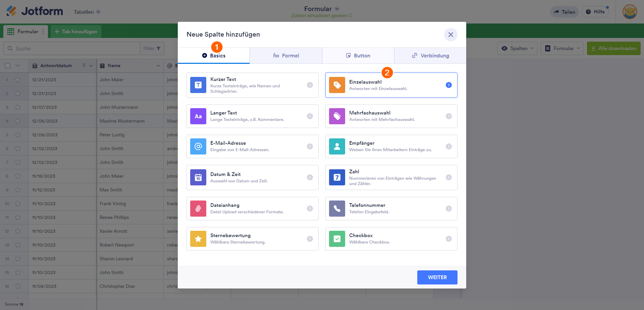Viewport: 644px width, 310px height.
Task: Click Alle downloaden button
Action: [613, 48]
